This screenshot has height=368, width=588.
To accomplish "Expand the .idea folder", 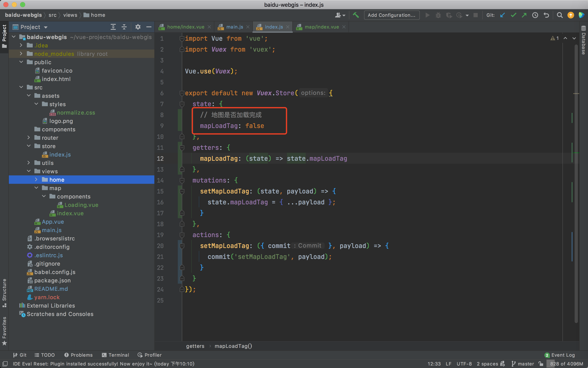I will (x=21, y=45).
